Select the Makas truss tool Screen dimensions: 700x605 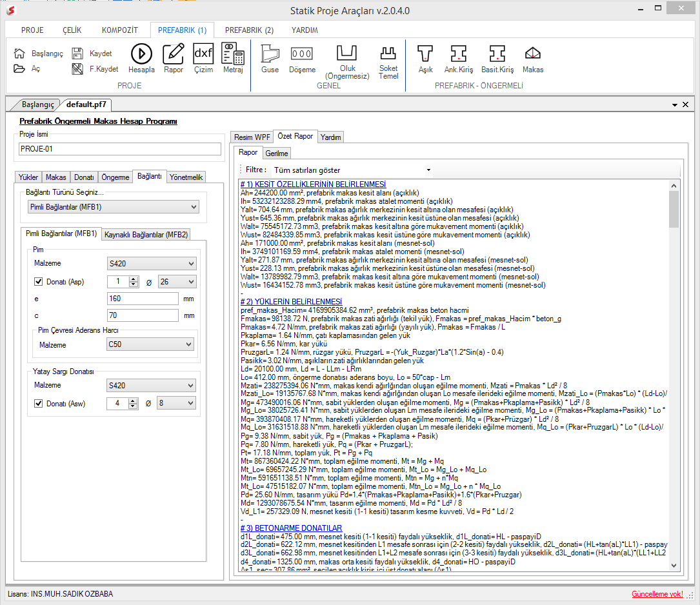coord(533,59)
